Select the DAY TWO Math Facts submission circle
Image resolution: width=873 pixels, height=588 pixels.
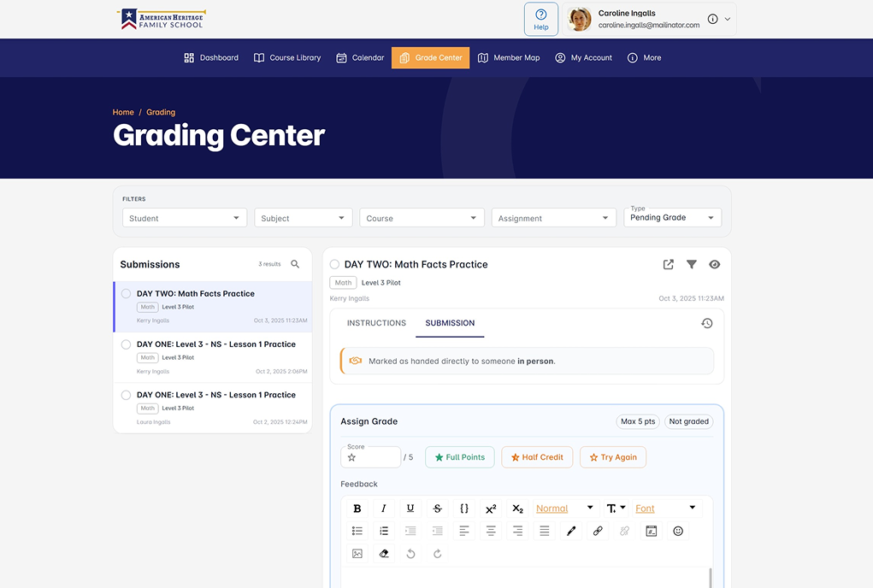point(126,294)
